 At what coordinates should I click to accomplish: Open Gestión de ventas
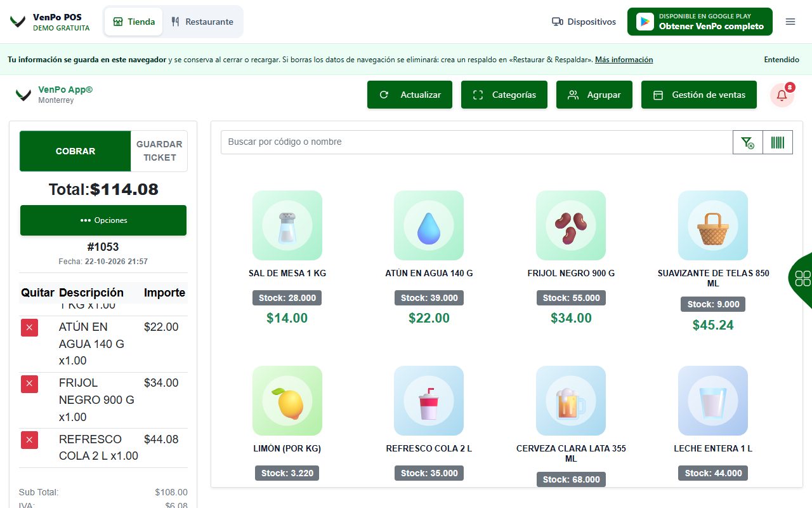(699, 95)
